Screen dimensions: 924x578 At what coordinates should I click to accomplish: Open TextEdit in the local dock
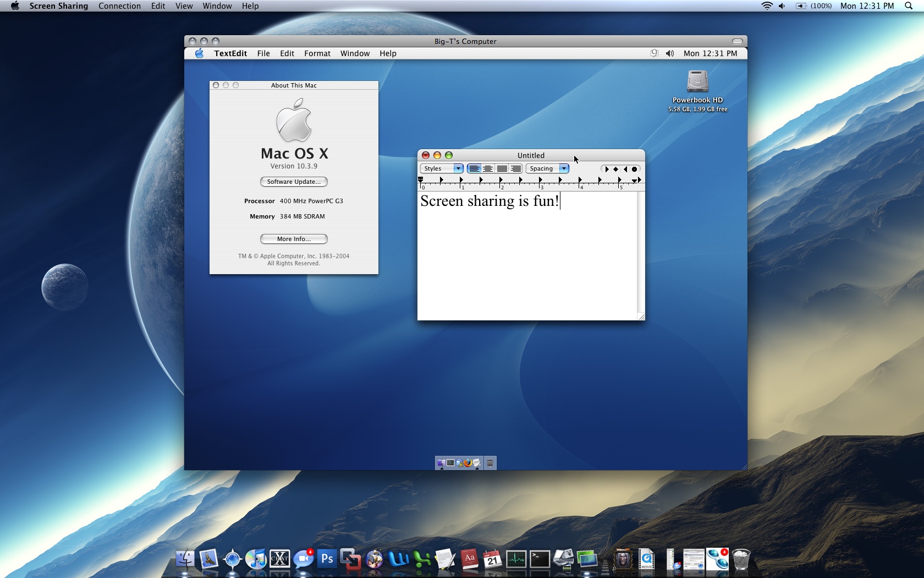(445, 559)
